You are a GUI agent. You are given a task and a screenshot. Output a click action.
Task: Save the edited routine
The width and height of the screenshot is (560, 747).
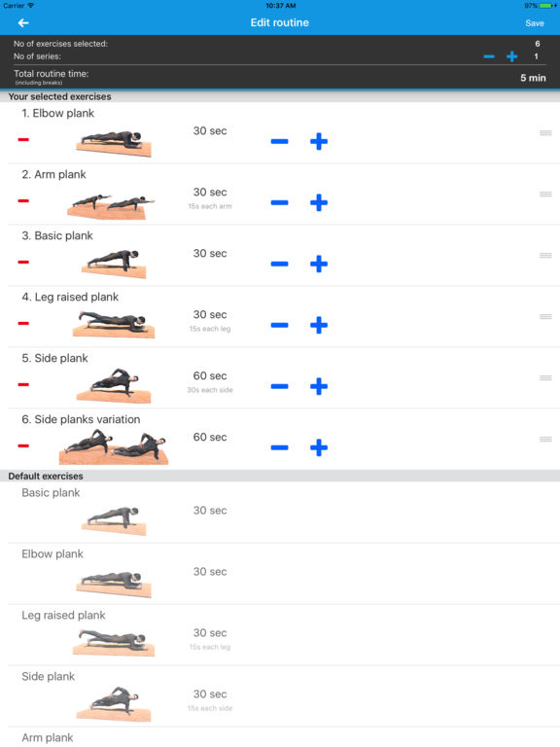coord(535,23)
